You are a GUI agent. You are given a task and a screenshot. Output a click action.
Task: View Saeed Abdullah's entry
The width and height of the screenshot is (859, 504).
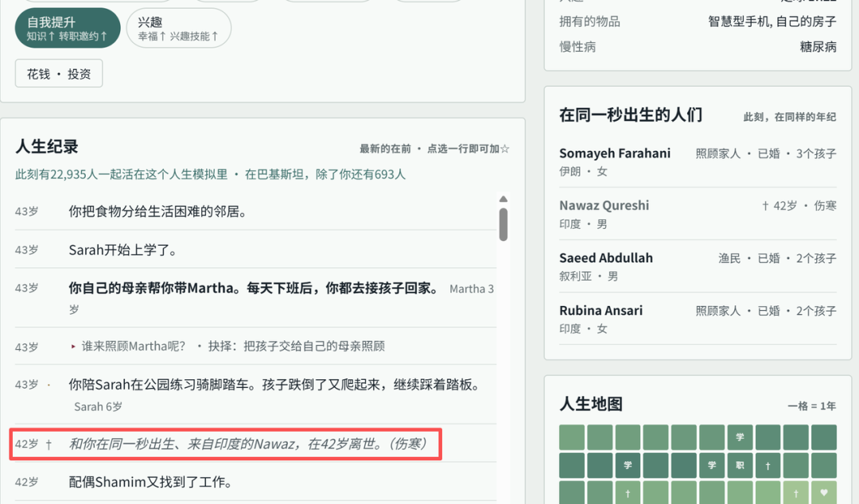(x=698, y=267)
